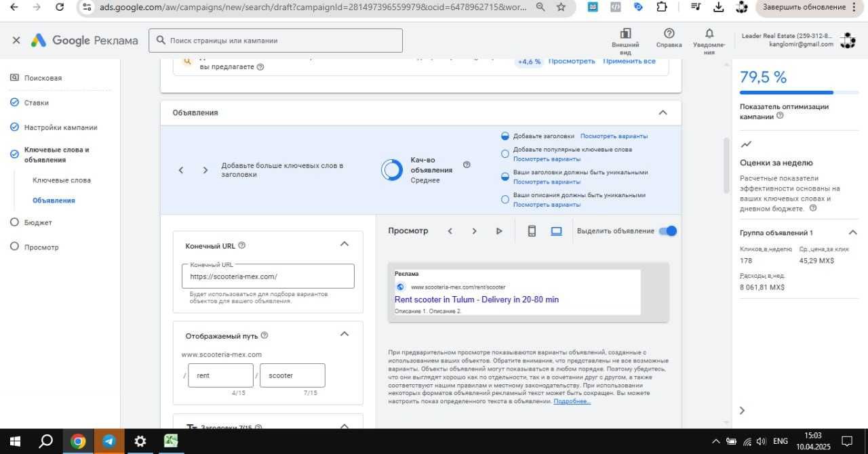The image size is (868, 454).
Task: Bookmark this page with the star icon
Action: point(561,7)
